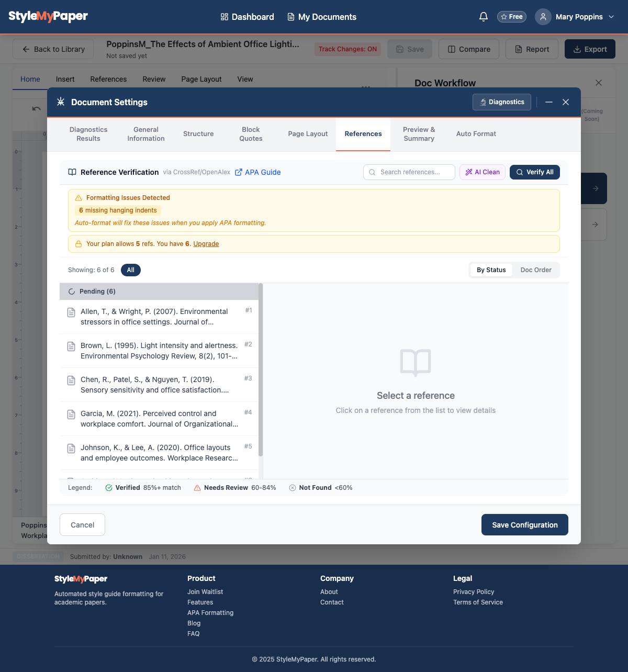Image resolution: width=628 pixels, height=672 pixels.
Task: Click the AI Clean button
Action: point(483,172)
